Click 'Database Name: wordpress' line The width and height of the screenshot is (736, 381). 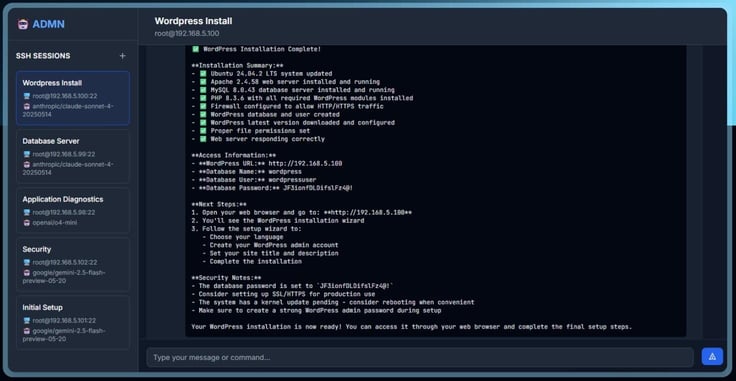tap(246, 172)
